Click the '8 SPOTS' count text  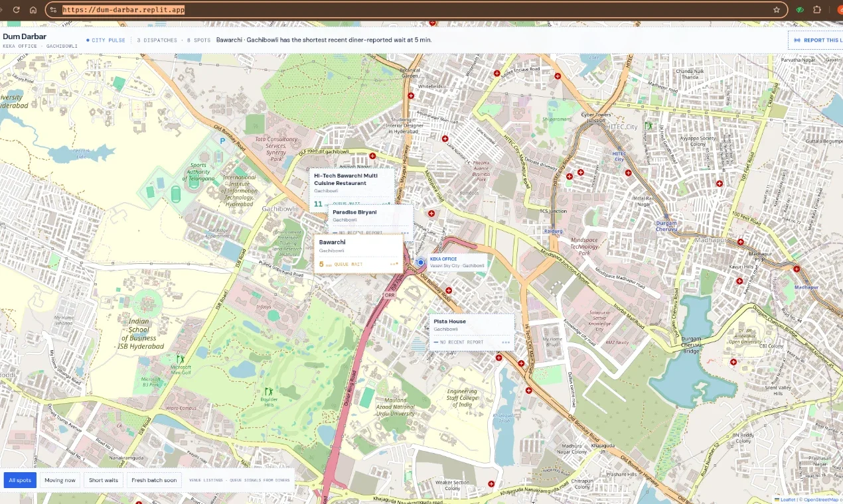pyautogui.click(x=198, y=40)
